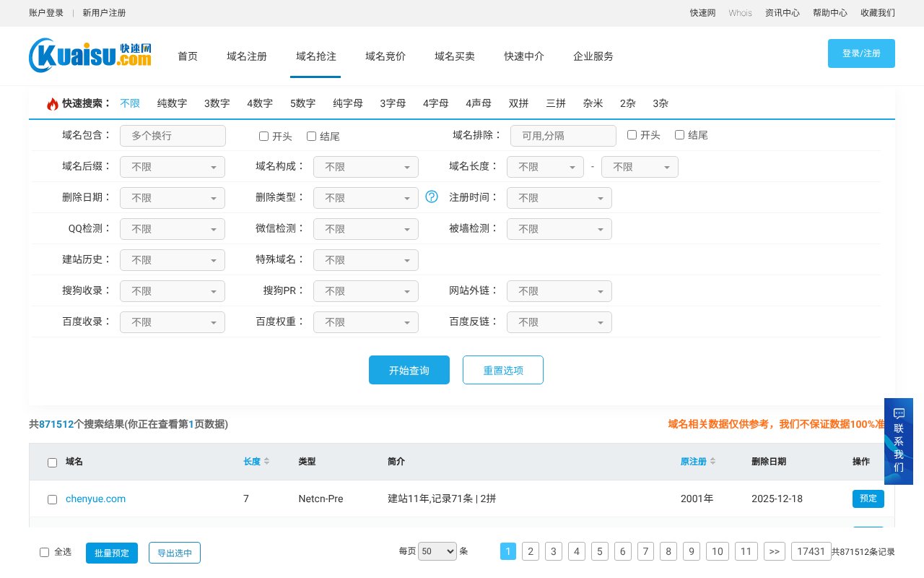
Task: Select the 纯字母 quick search filter
Action: pos(347,103)
